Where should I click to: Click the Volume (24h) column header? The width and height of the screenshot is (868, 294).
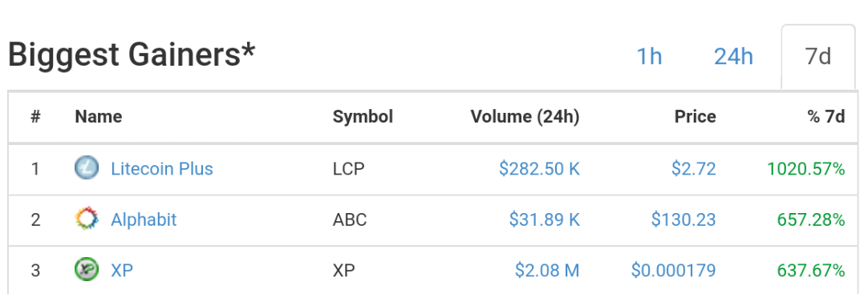pyautogui.click(x=525, y=117)
